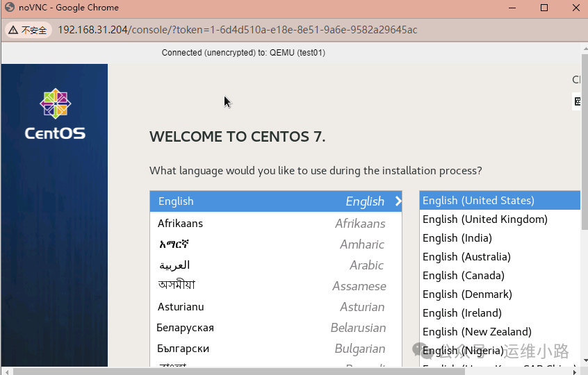The width and height of the screenshot is (588, 375).
Task: Click the keyboard layout icon at top right
Action: click(577, 101)
